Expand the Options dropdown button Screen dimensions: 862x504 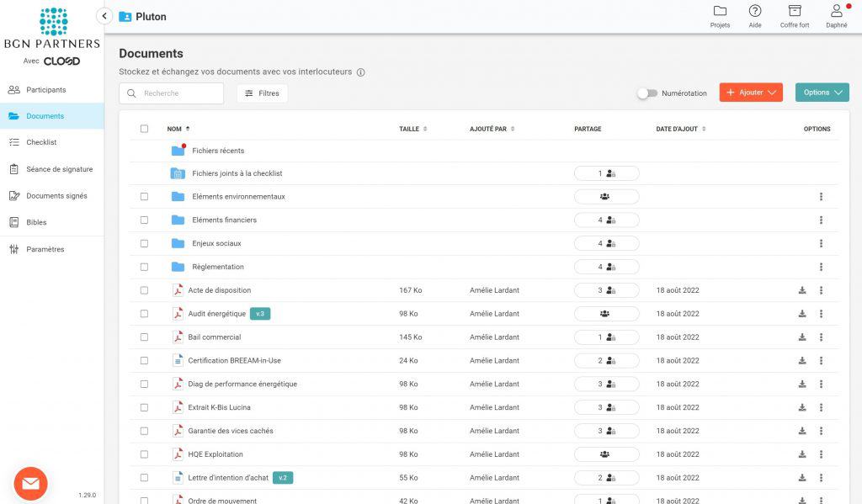[x=822, y=93]
